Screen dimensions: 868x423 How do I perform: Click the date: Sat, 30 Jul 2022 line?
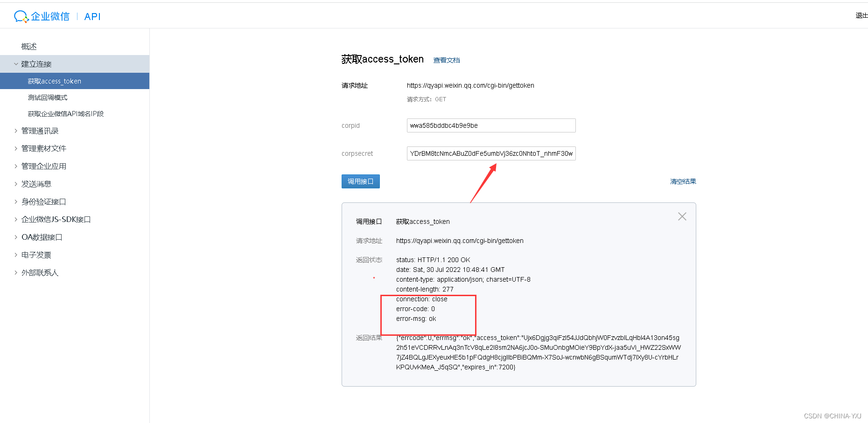click(x=450, y=270)
